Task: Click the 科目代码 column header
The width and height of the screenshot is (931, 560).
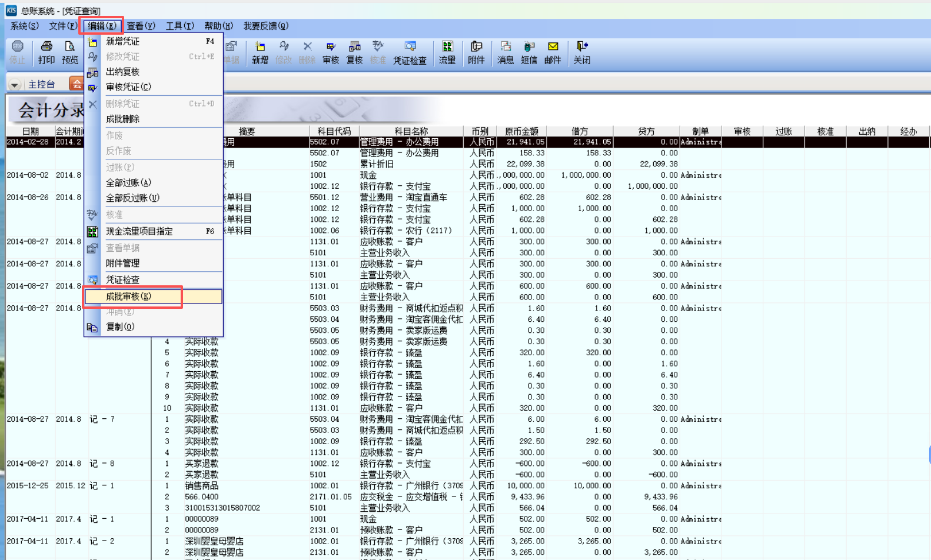Action: 334,131
